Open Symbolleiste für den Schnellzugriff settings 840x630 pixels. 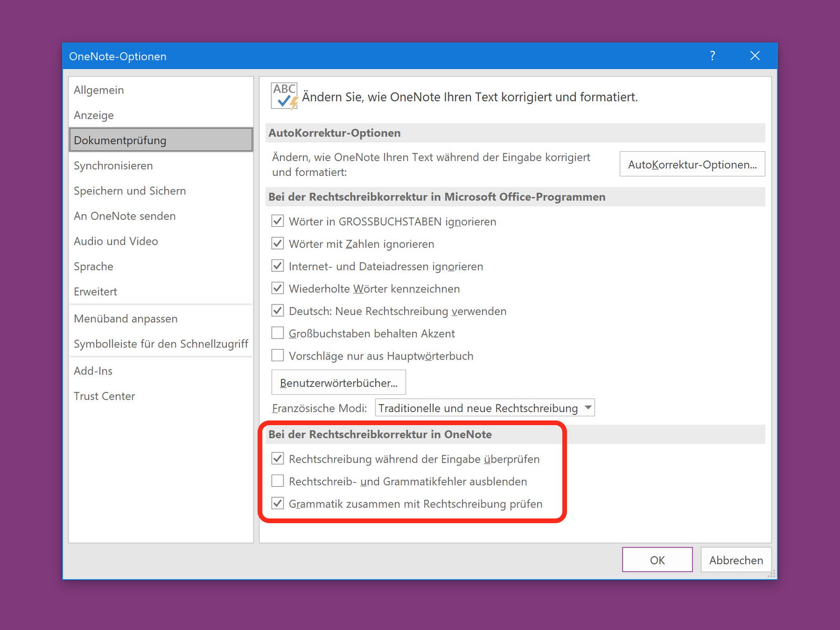coord(161,344)
